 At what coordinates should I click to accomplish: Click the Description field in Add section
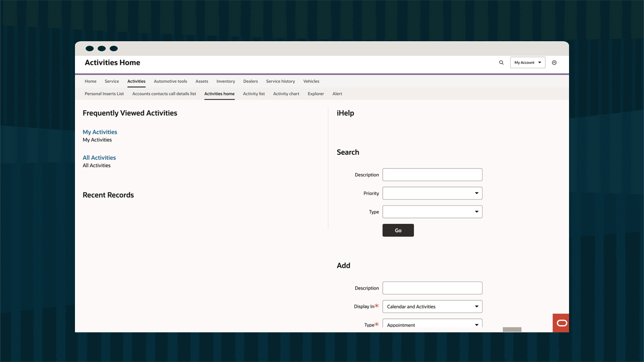point(432,288)
